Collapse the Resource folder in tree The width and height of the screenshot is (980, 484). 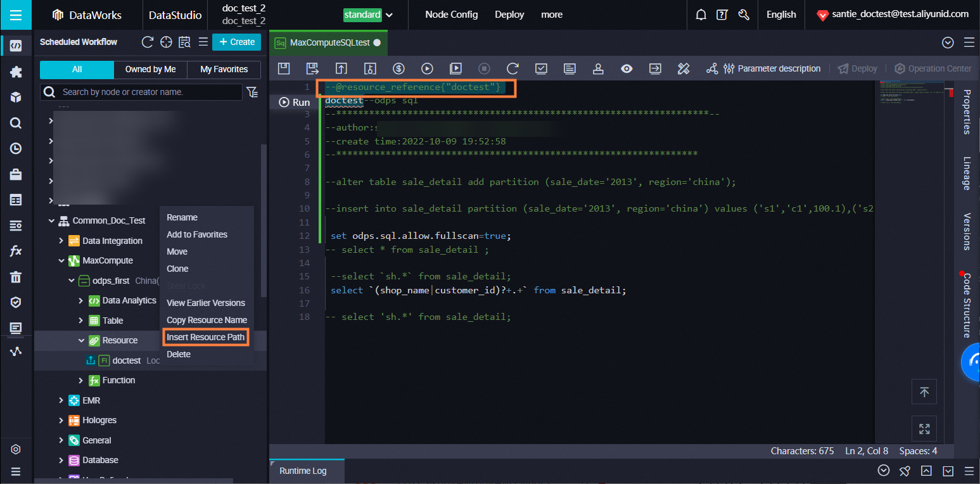pos(81,340)
